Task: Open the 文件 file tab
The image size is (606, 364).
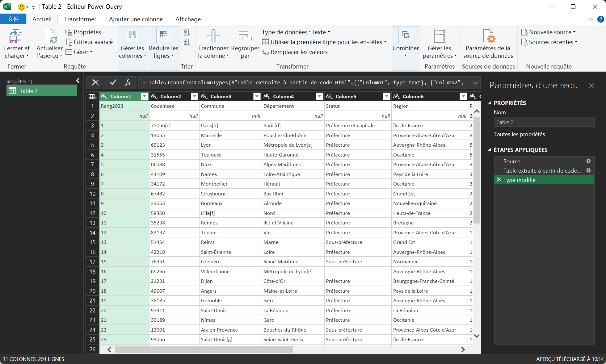Action: click(x=13, y=19)
